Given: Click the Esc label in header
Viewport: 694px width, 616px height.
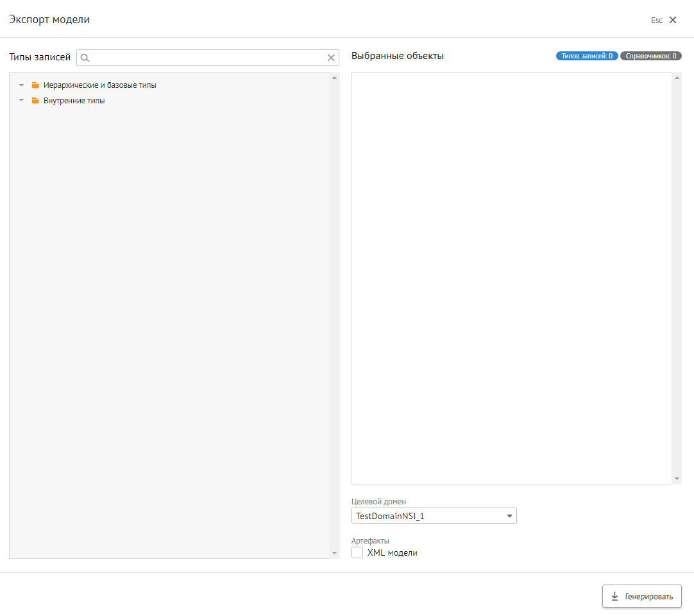Looking at the screenshot, I should click(x=656, y=21).
